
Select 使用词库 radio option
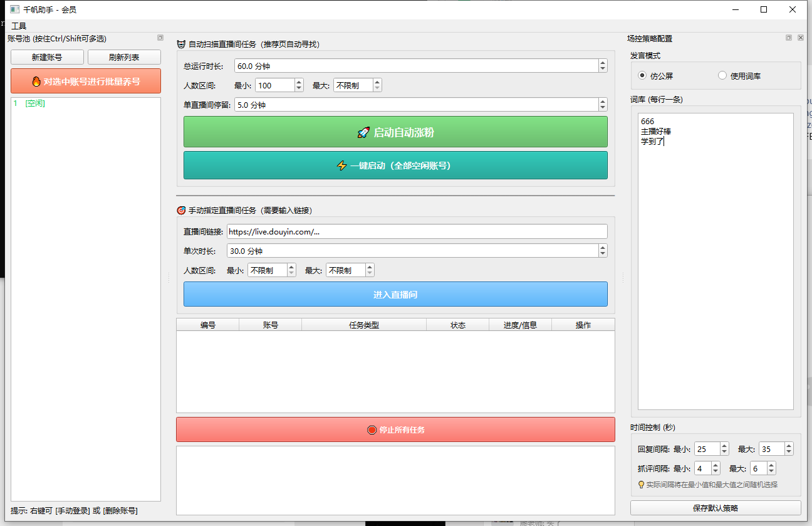coord(722,76)
